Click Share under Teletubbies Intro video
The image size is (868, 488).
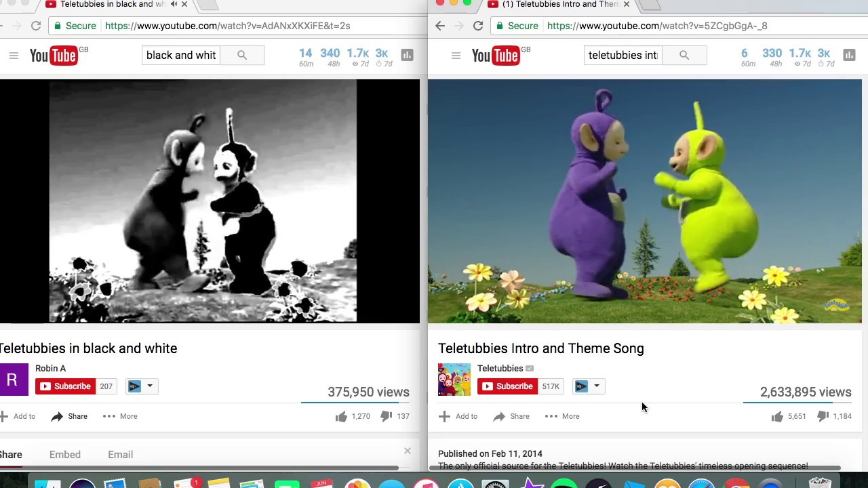pyautogui.click(x=511, y=416)
